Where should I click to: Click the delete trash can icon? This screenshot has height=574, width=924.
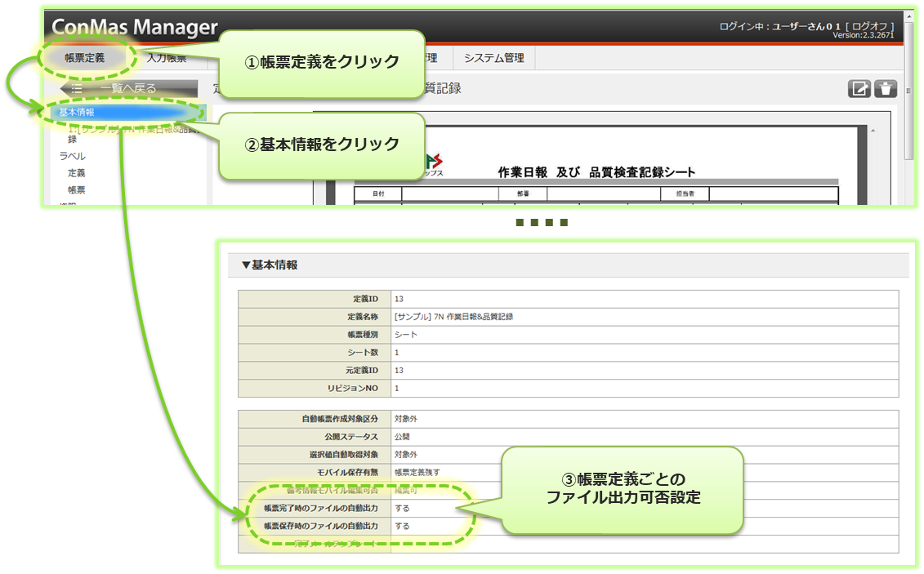(886, 89)
